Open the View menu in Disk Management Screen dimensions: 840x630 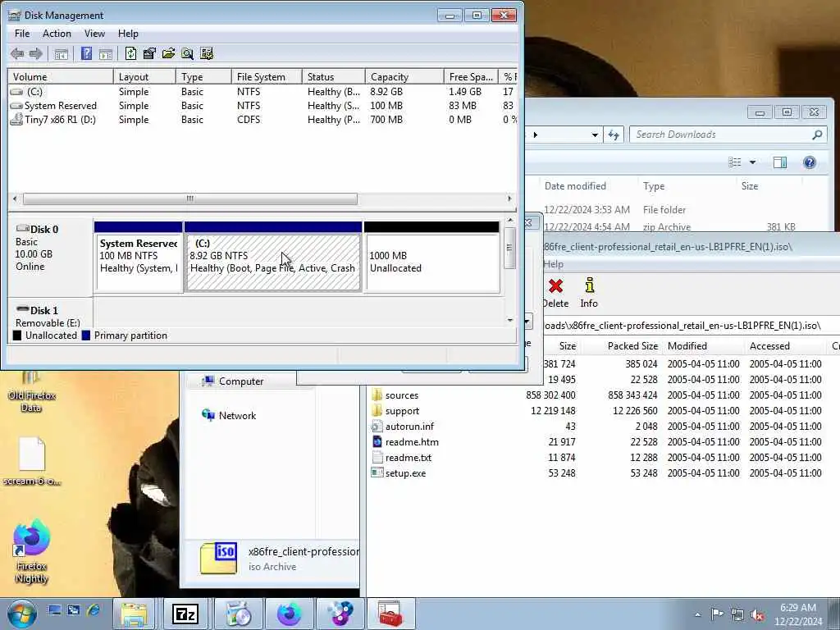click(x=94, y=33)
